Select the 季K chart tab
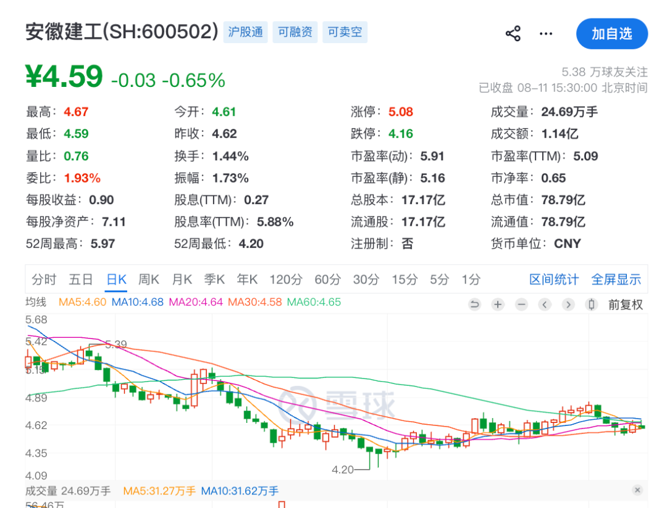The image size is (667, 508). 214,280
